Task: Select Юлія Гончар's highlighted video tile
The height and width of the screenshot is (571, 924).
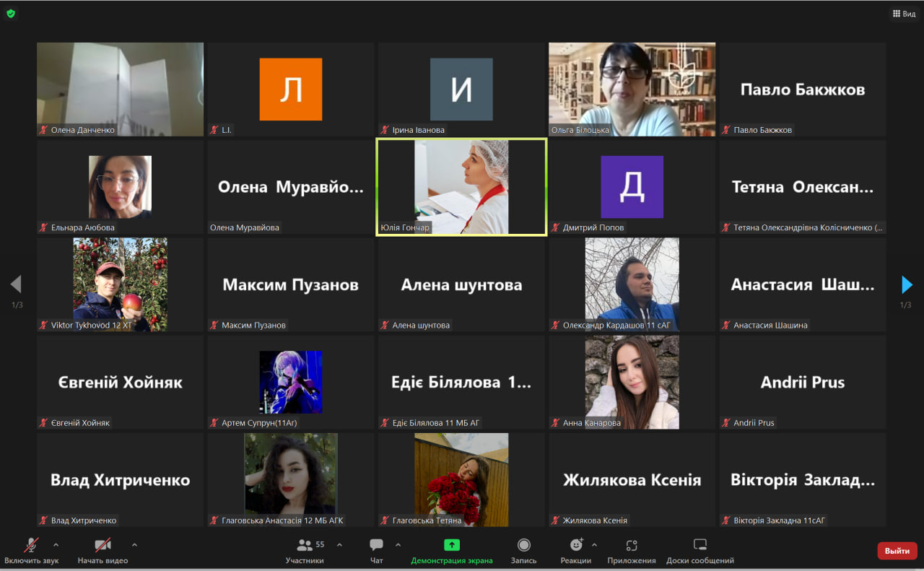Action: pos(461,187)
